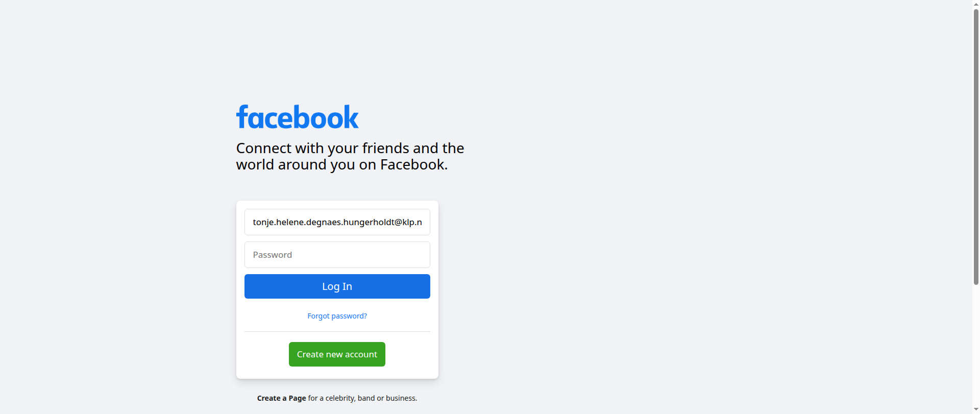
Task: Click the blue Log In button
Action: [337, 286]
